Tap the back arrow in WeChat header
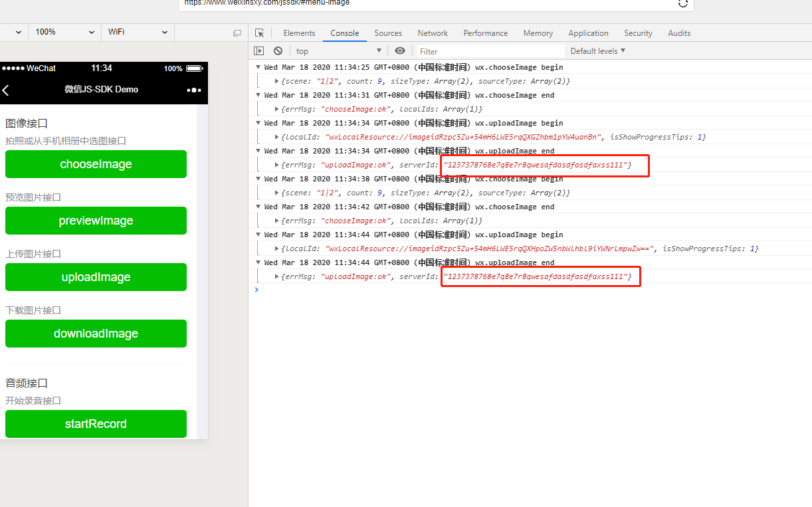The width and height of the screenshot is (812, 507). [x=6, y=90]
